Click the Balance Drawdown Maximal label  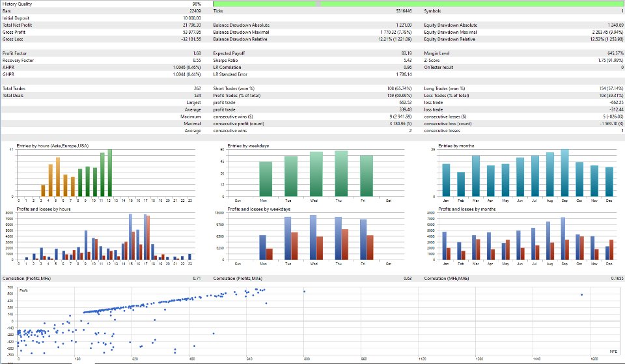pos(241,33)
